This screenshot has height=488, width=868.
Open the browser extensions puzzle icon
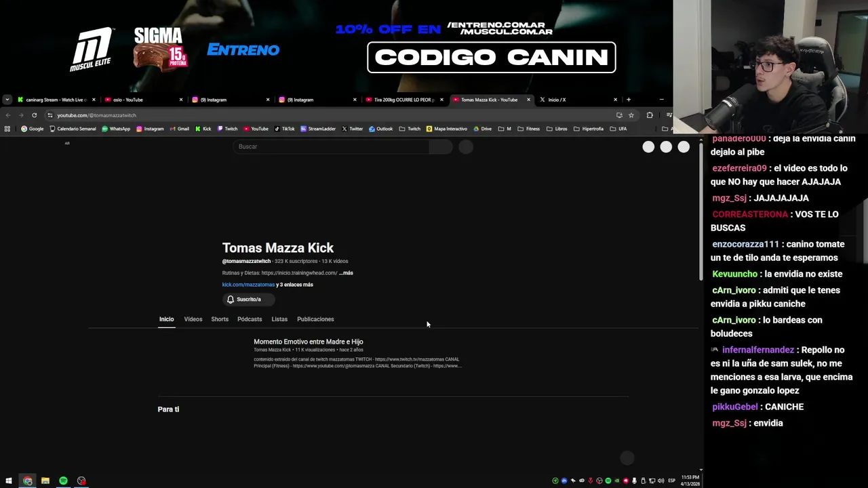[x=650, y=115]
